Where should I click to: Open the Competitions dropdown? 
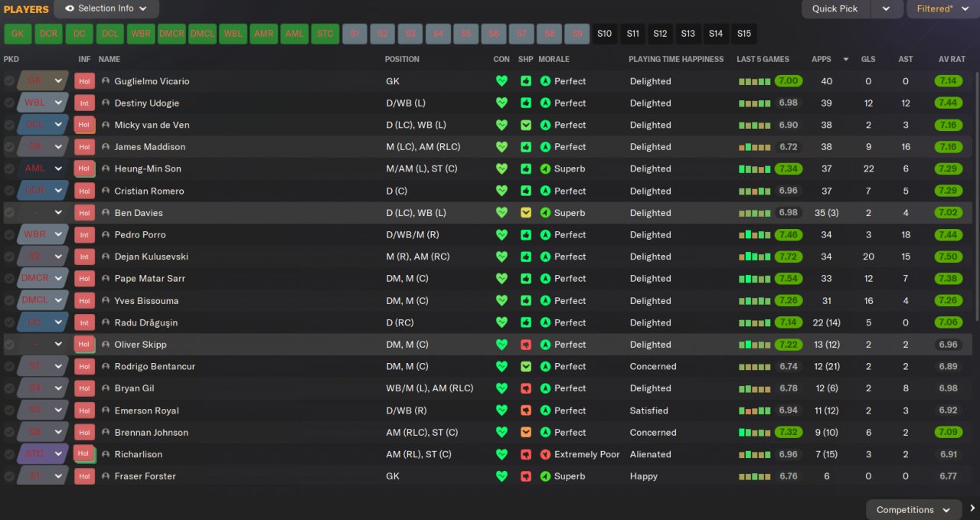point(914,509)
